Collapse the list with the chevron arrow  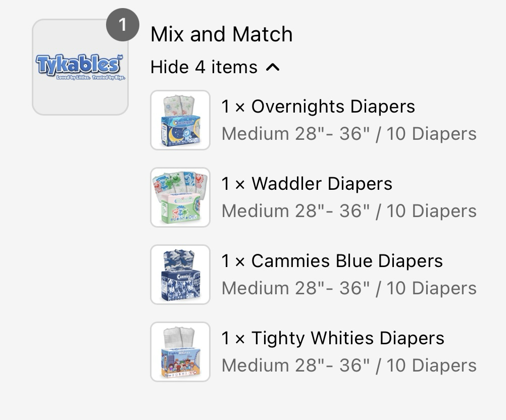coord(273,67)
